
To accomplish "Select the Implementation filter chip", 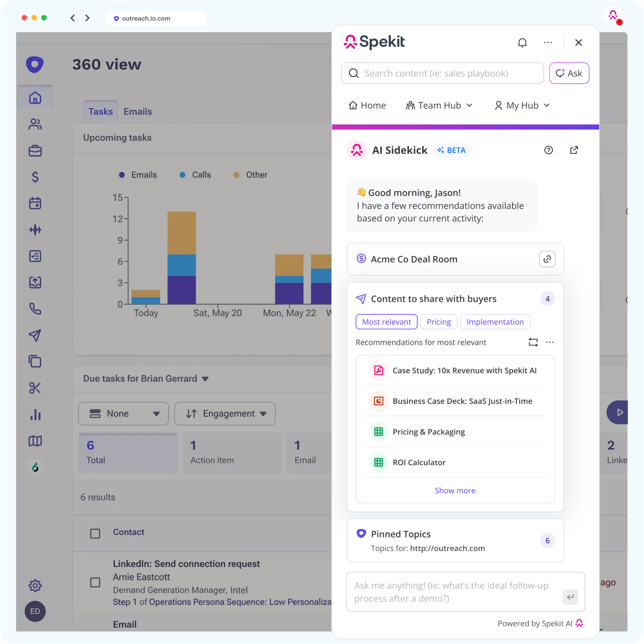I will pyautogui.click(x=495, y=322).
